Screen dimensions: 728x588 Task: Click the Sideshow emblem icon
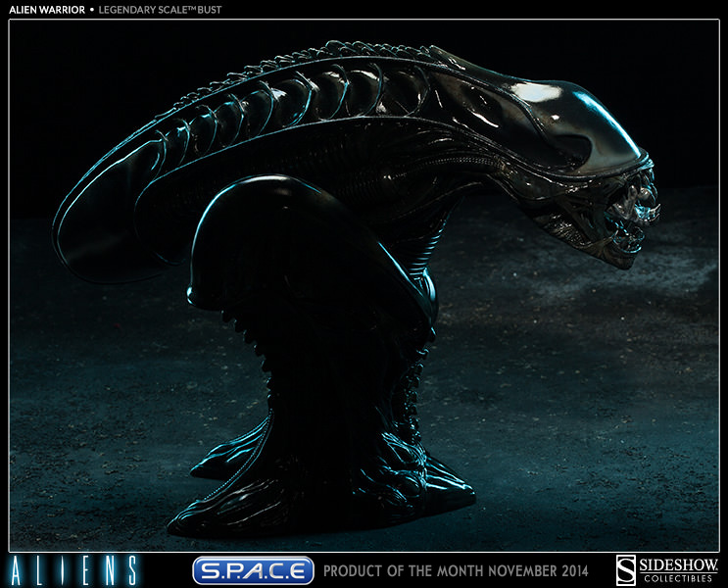click(625, 568)
